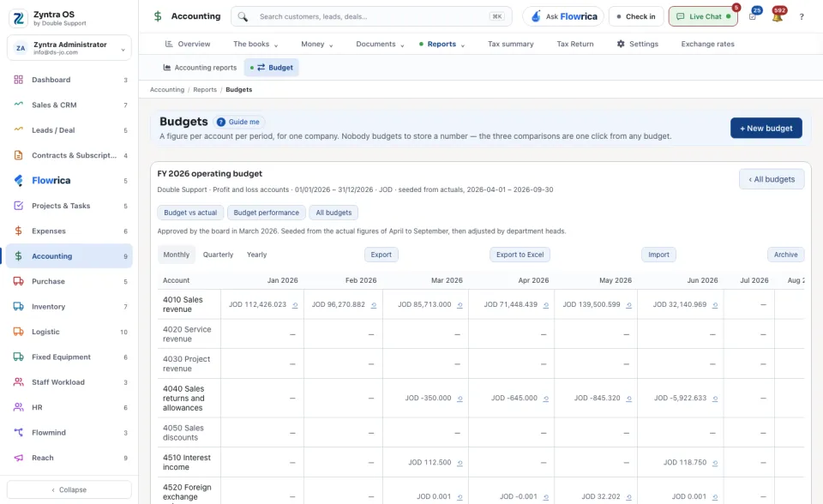This screenshot has height=504, width=823.
Task: Open Budget vs actual comparison
Action: tap(190, 213)
